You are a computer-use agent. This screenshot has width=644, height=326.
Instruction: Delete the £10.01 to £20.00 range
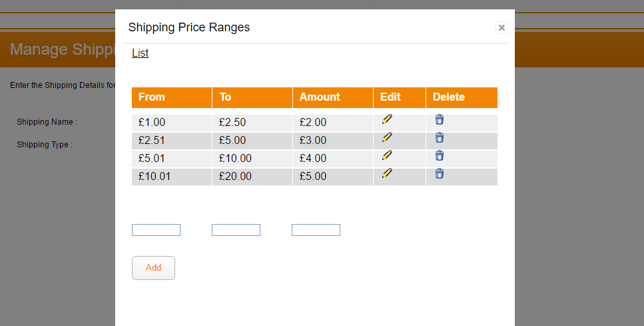tap(440, 174)
